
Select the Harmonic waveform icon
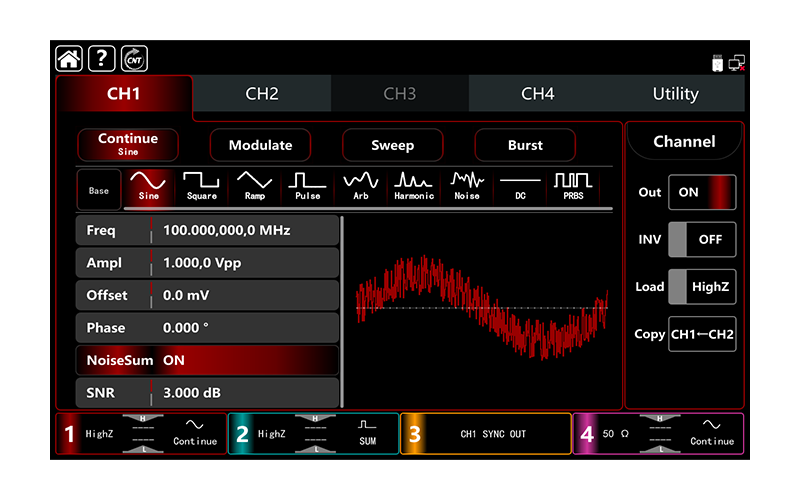coord(413,186)
